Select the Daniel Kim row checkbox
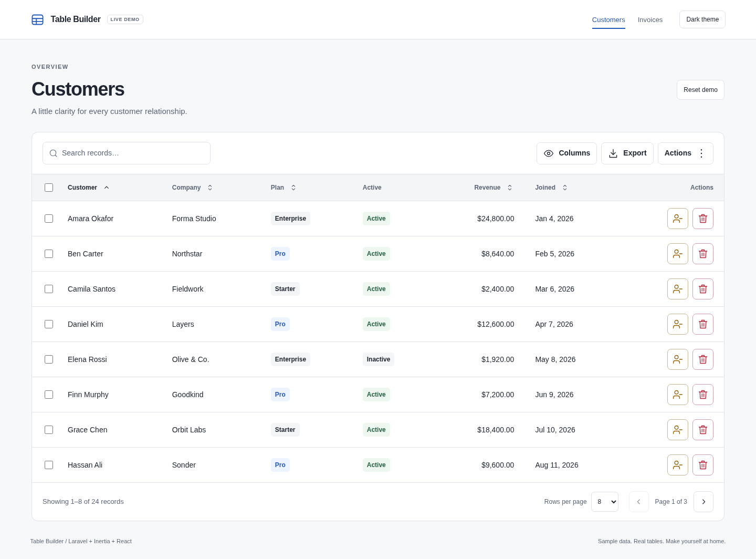This screenshot has height=559, width=756. pyautogui.click(x=49, y=324)
